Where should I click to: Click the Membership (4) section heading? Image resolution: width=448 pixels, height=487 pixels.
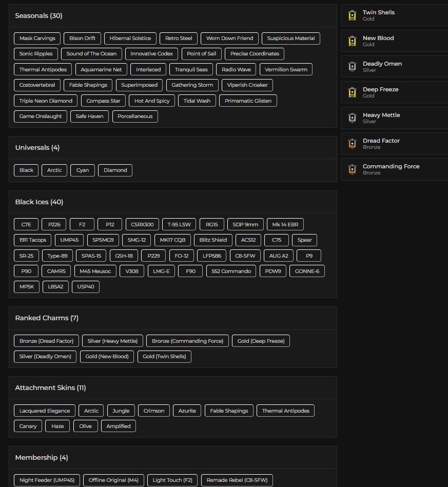pos(42,458)
